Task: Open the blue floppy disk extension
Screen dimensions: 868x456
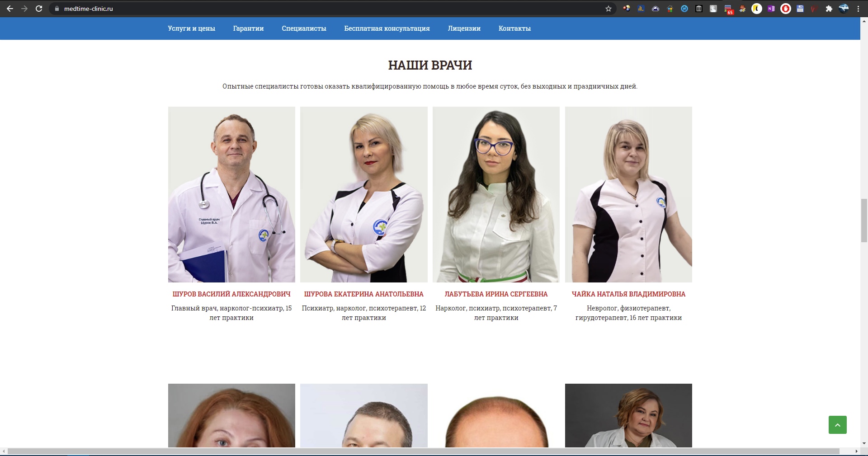Action: (x=800, y=9)
